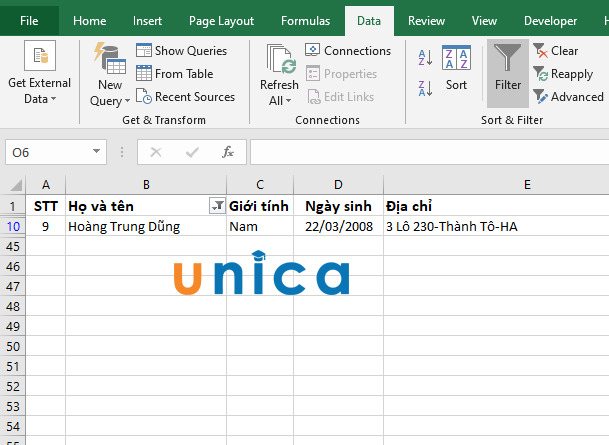
Task: Click the Name Box showing O6
Action: tap(47, 152)
